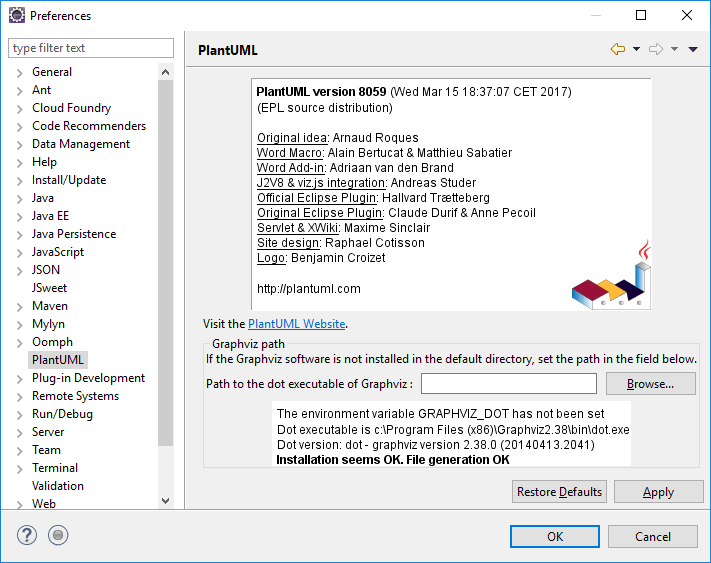The width and height of the screenshot is (711, 563).
Task: Expand the Plug-in Development tree node
Action: click(x=19, y=379)
